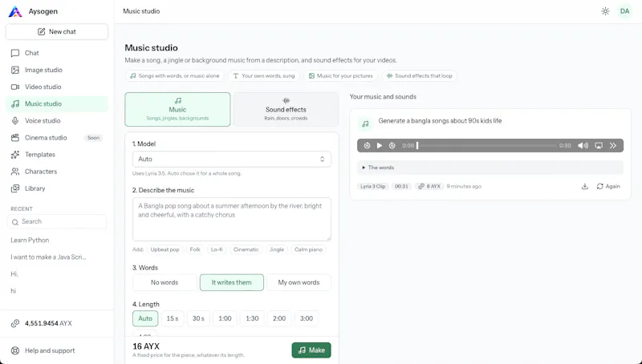Open Music studio in the sidebar

click(56, 104)
